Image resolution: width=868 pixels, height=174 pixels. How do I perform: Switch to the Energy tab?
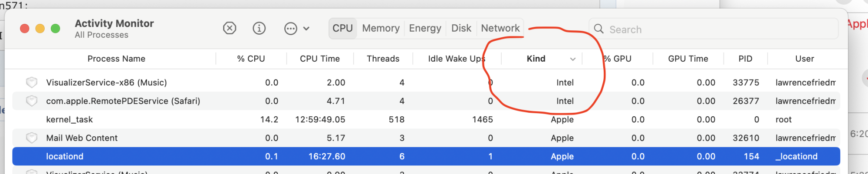(x=425, y=28)
